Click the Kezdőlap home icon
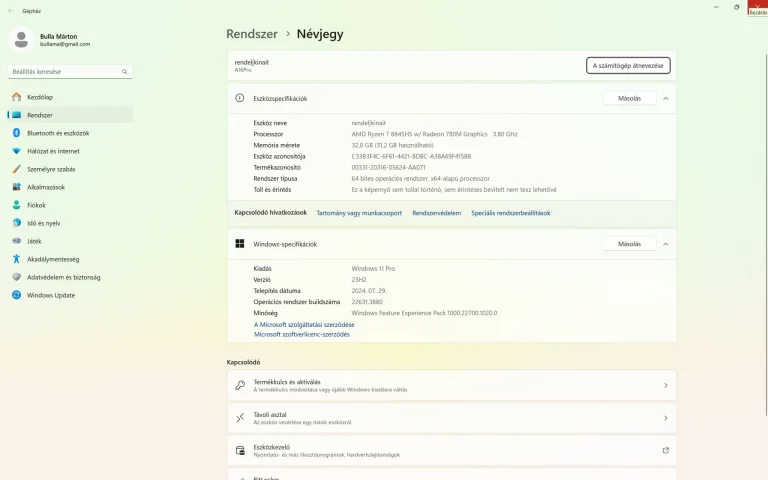This screenshot has height=480, width=768. point(17,97)
